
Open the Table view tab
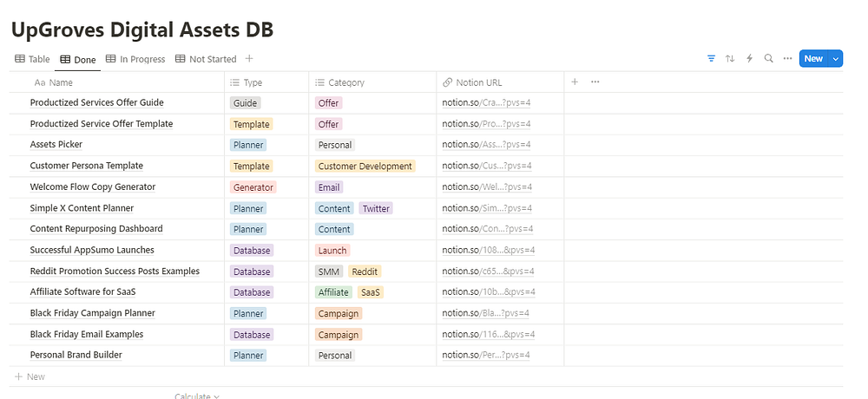coord(33,59)
